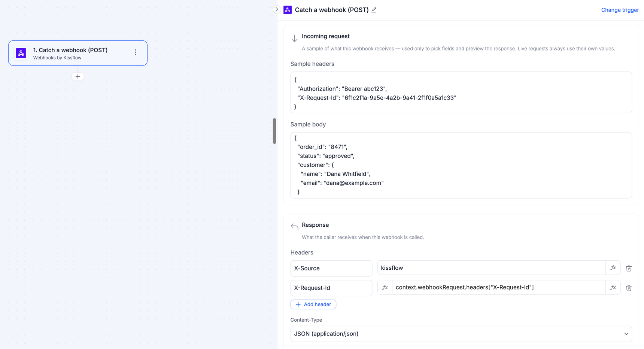Click the Catch a webhook (POST) panel title

332,10
